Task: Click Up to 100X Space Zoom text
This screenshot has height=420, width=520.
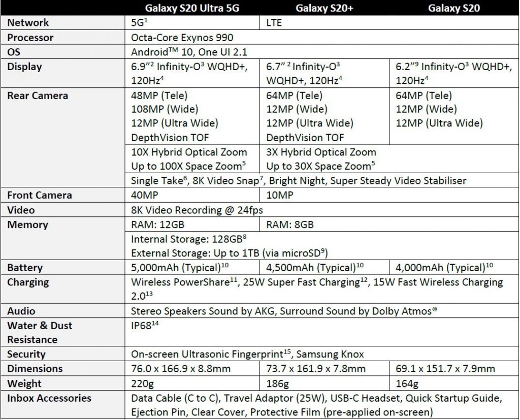Action: (188, 166)
